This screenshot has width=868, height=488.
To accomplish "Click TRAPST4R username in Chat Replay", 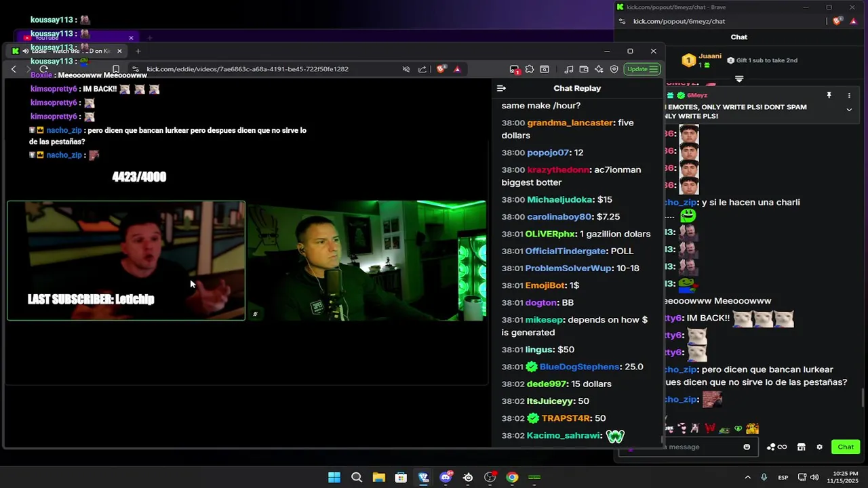I will [566, 418].
